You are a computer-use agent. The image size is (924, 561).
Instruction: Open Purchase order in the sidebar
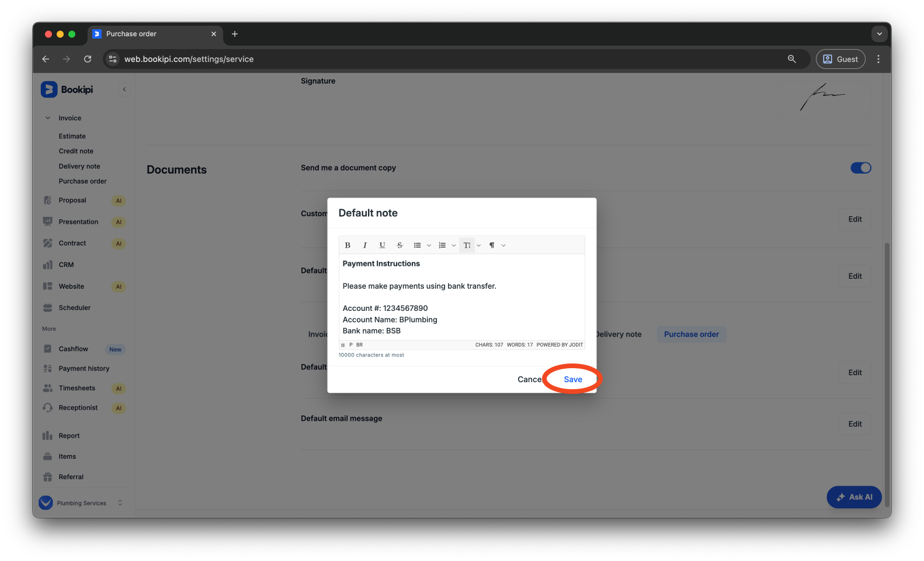pos(82,182)
